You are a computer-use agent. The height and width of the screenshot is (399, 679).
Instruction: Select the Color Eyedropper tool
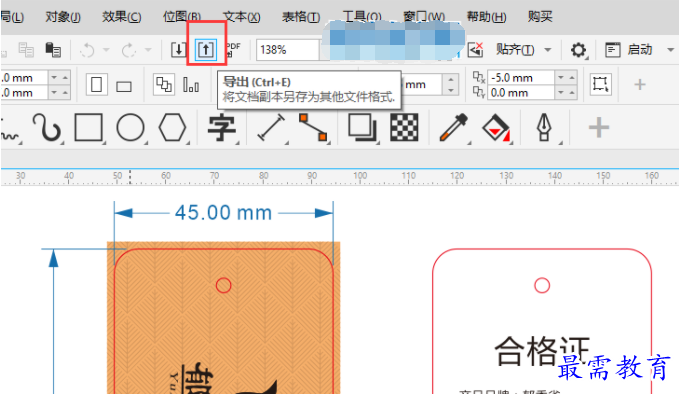tap(454, 127)
